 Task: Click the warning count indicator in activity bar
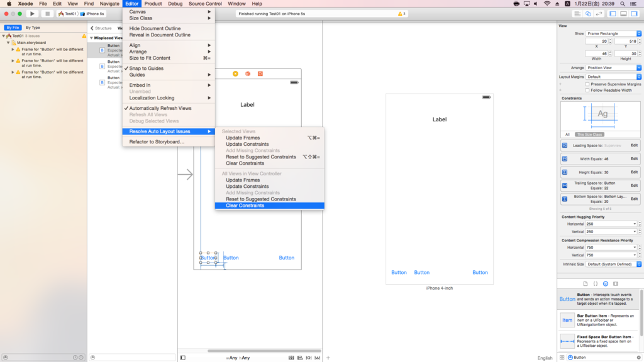401,14
